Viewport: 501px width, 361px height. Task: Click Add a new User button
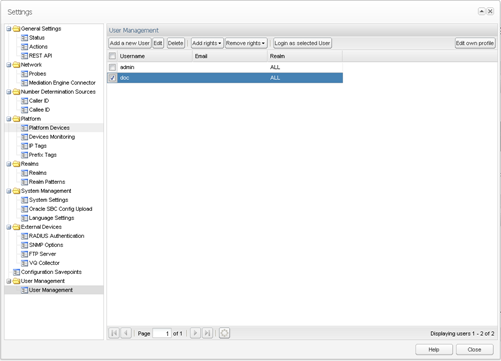point(130,43)
